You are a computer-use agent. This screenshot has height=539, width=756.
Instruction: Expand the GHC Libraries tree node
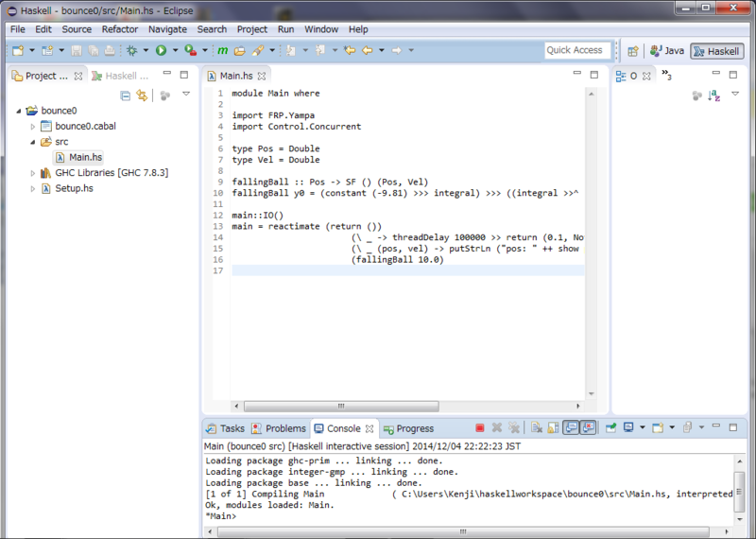tap(33, 173)
